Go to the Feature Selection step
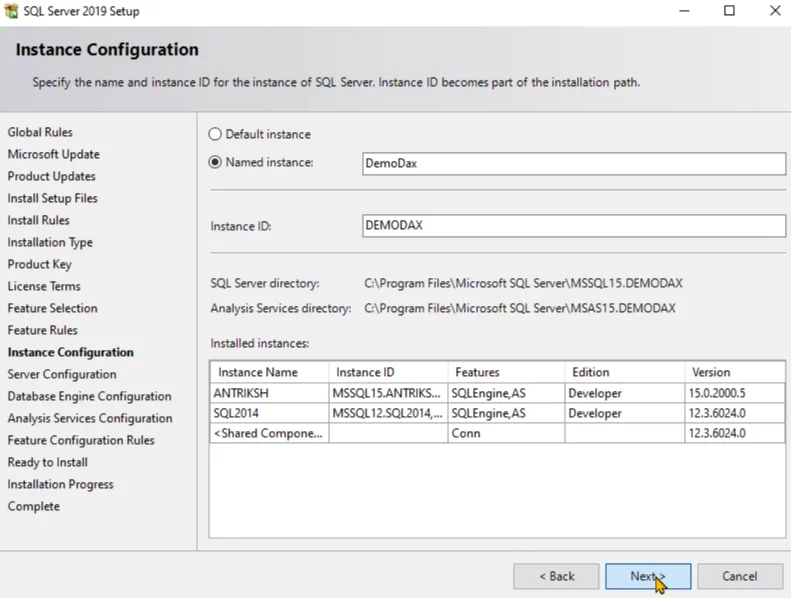Screen dimensions: 791x598 click(52, 308)
